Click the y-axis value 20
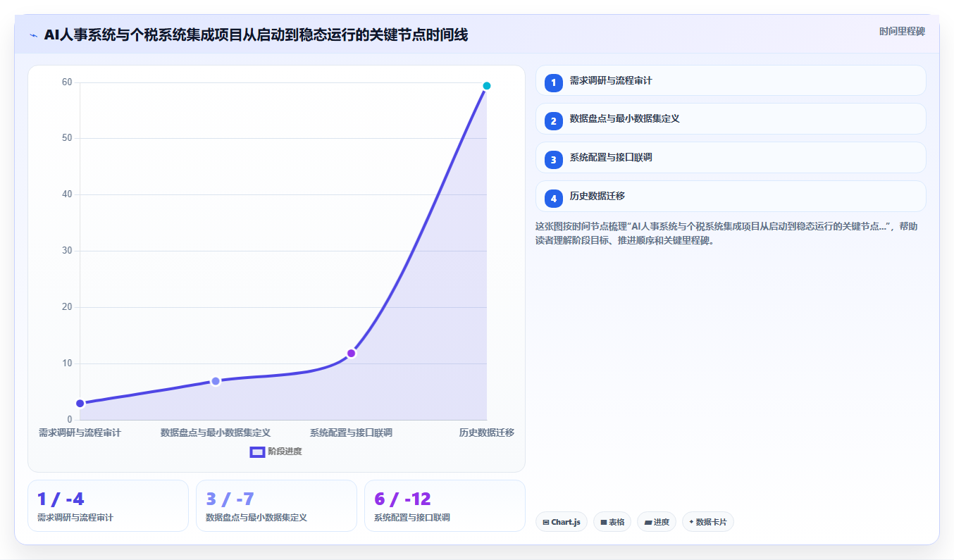Screen dimensions: 954x560 (67, 307)
